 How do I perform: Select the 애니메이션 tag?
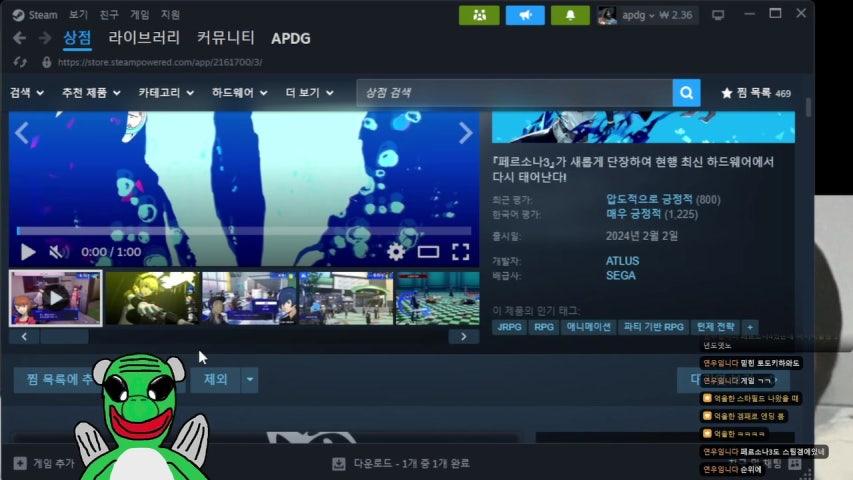coord(588,327)
